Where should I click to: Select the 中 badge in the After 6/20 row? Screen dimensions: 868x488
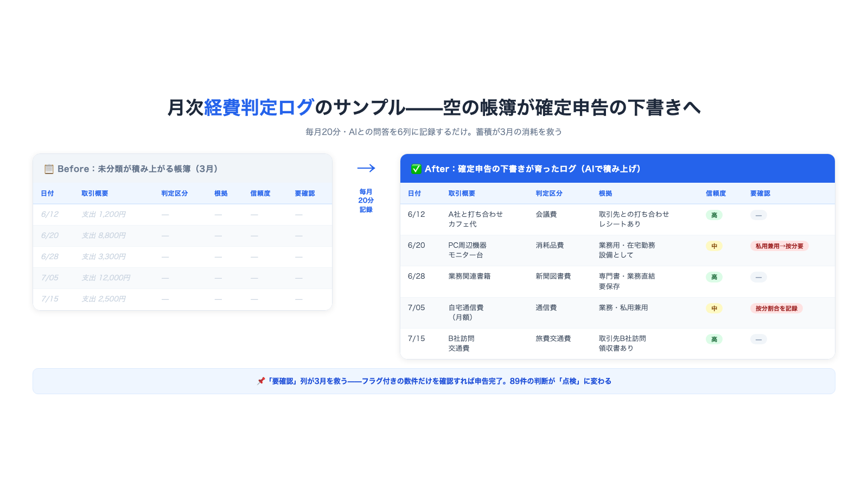(x=714, y=246)
